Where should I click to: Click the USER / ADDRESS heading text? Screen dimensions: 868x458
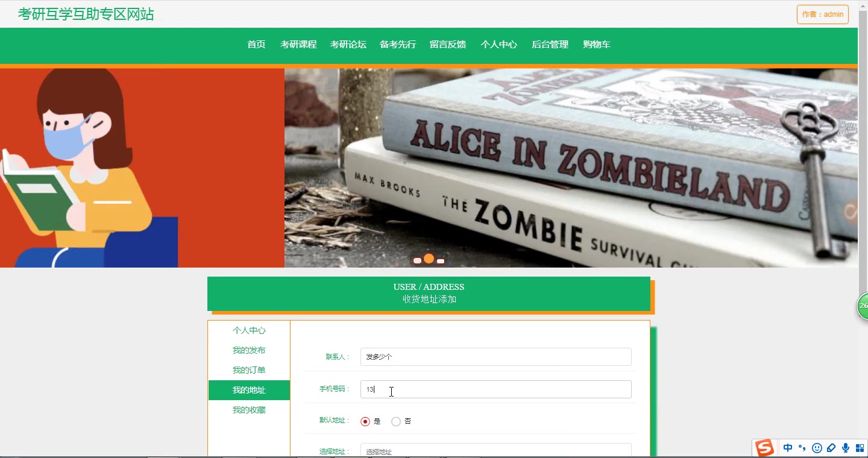coord(429,287)
